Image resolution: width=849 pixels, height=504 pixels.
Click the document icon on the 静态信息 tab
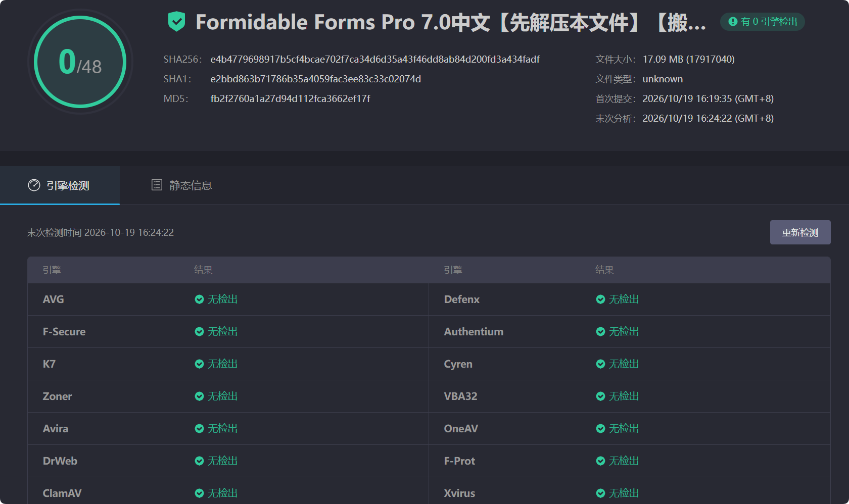157,185
